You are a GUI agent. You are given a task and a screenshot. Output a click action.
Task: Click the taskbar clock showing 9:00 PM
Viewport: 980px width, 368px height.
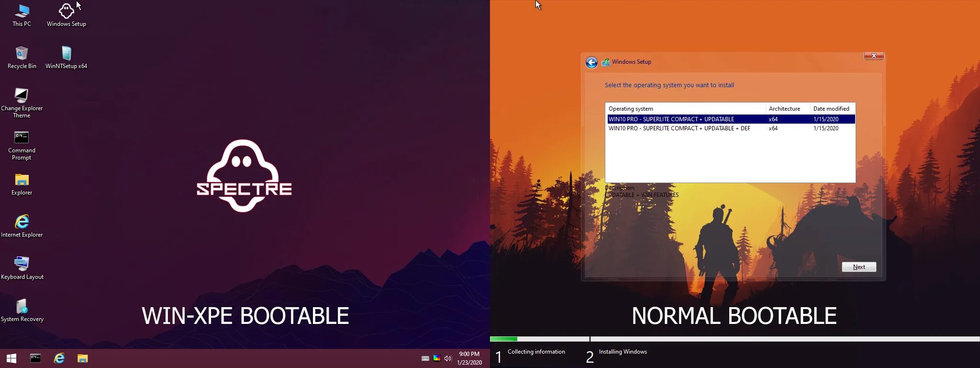(x=469, y=358)
